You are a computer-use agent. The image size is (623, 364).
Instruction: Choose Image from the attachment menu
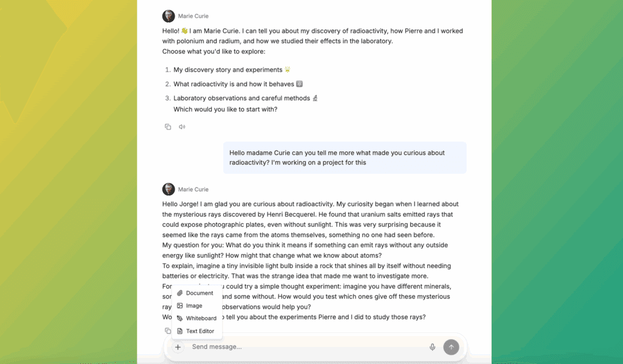click(x=194, y=306)
